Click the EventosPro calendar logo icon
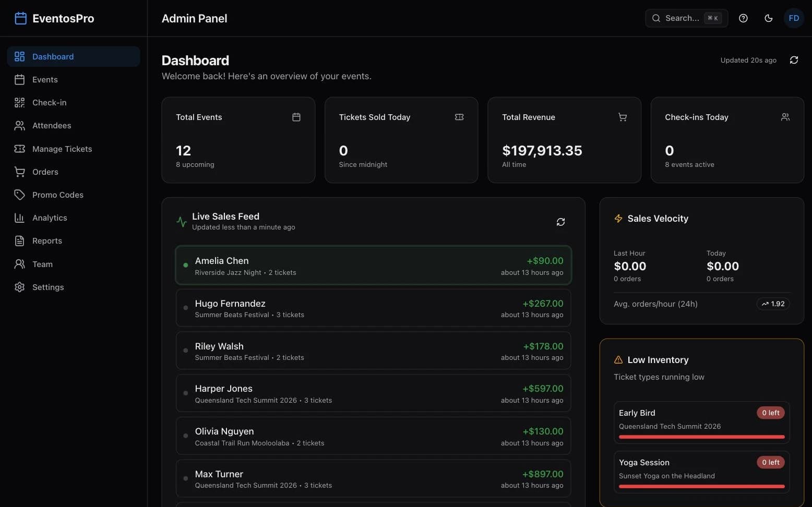The image size is (812, 507). coord(20,18)
